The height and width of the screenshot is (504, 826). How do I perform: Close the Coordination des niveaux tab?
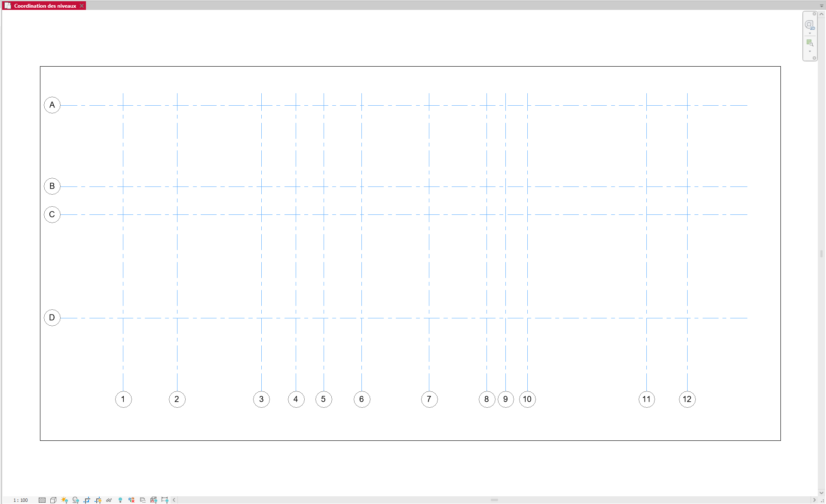82,6
